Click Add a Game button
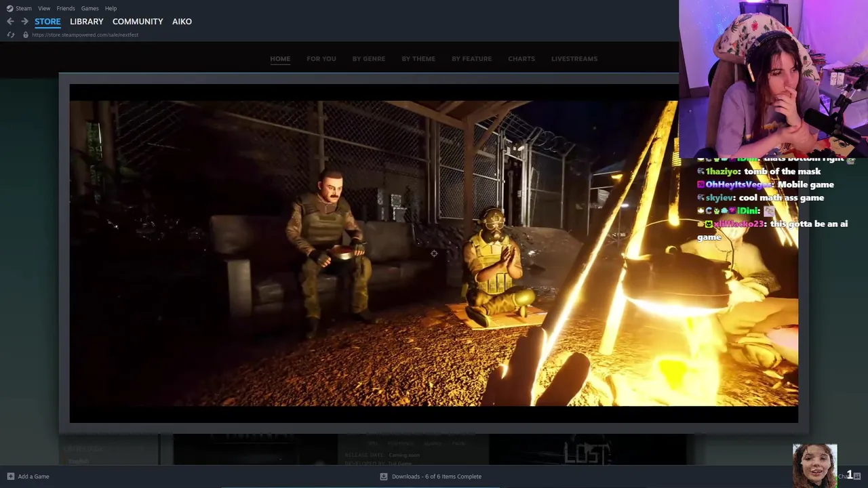 point(27,476)
